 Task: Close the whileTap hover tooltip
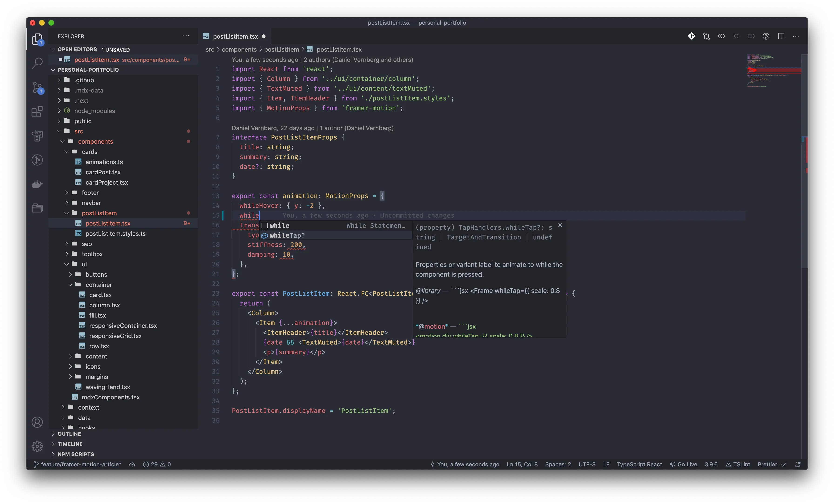[560, 225]
